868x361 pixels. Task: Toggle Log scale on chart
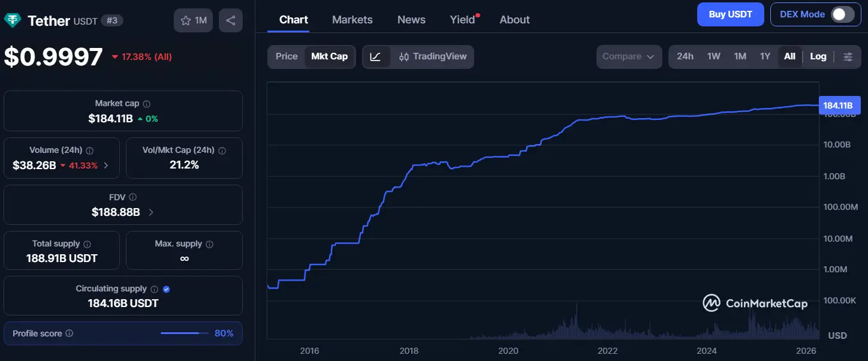pos(818,56)
